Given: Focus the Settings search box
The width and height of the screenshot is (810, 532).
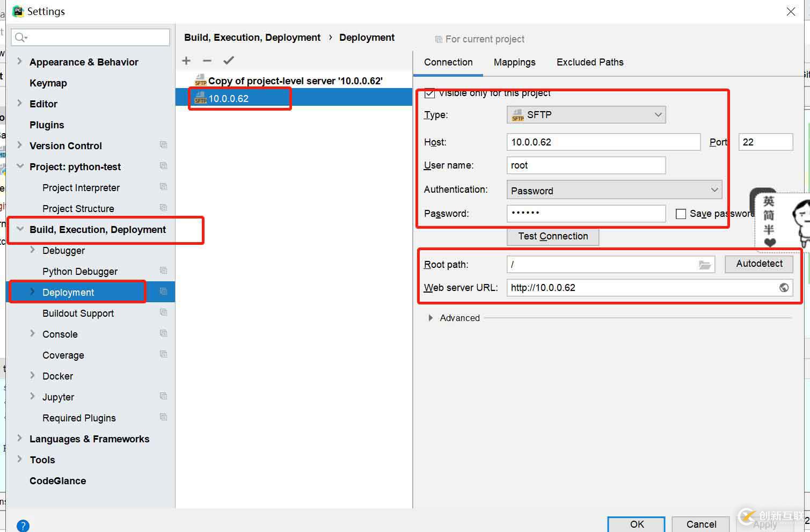Looking at the screenshot, I should point(90,37).
